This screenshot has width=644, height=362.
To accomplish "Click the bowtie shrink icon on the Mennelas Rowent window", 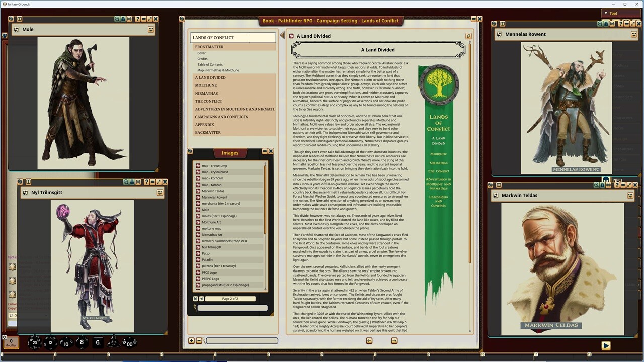I will tap(611, 24).
